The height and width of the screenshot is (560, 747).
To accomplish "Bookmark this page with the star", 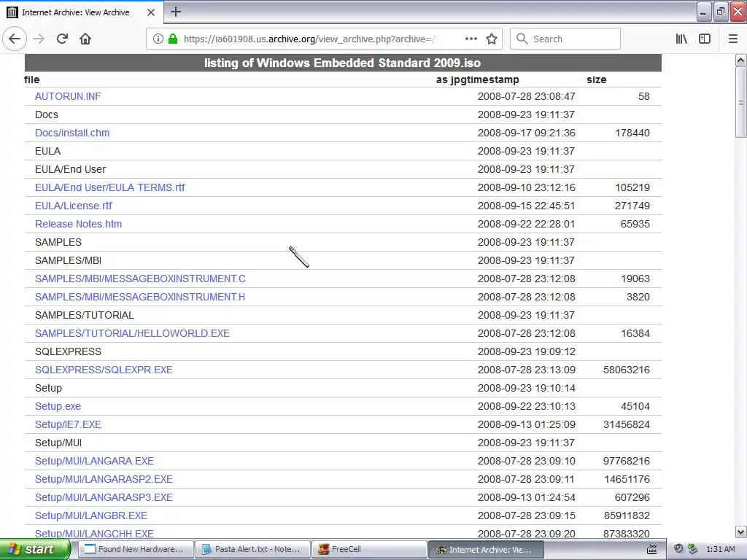I will click(492, 39).
